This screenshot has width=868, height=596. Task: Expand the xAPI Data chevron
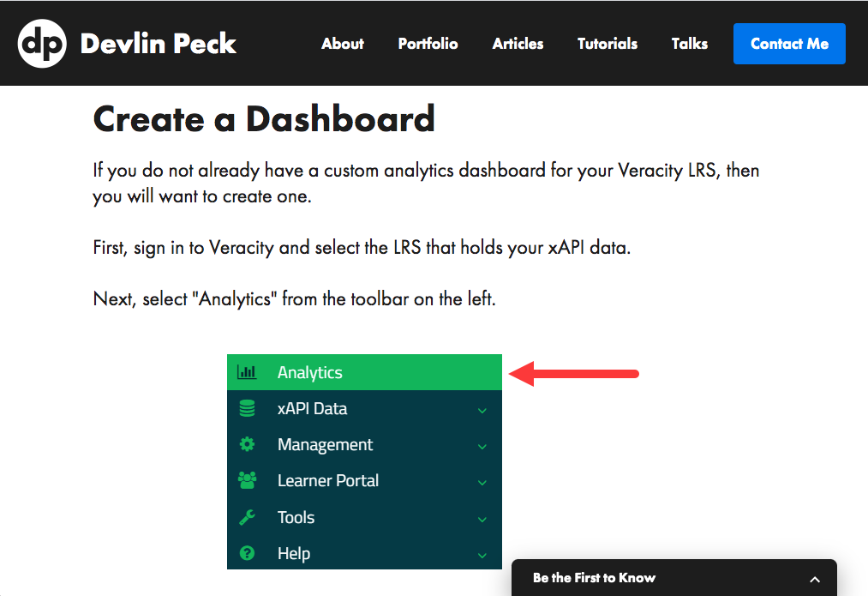click(482, 411)
